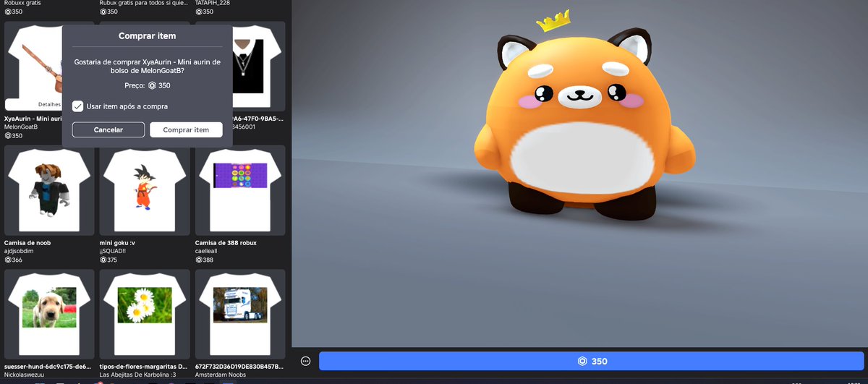Click the creator name 'caelleall'
The image size is (868, 384).
(x=208, y=251)
